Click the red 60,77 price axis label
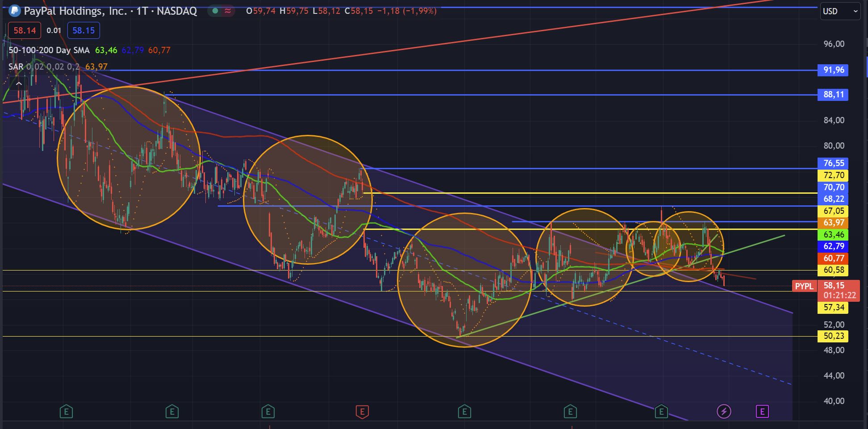Image resolution: width=868 pixels, height=429 pixels. [x=833, y=258]
